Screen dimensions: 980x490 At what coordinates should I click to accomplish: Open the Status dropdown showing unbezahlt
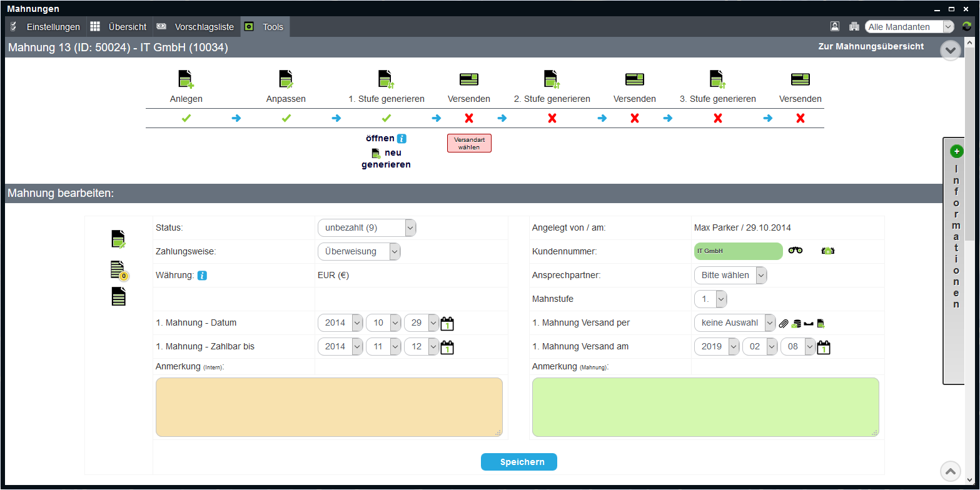click(x=366, y=228)
